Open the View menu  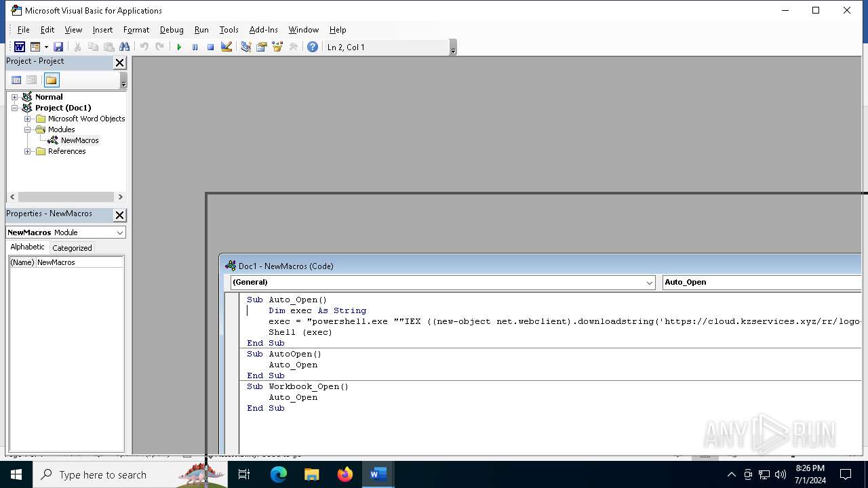(73, 30)
